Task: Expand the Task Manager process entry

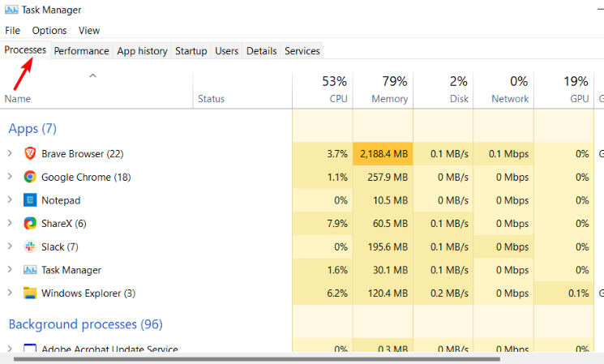Action: click(x=10, y=270)
